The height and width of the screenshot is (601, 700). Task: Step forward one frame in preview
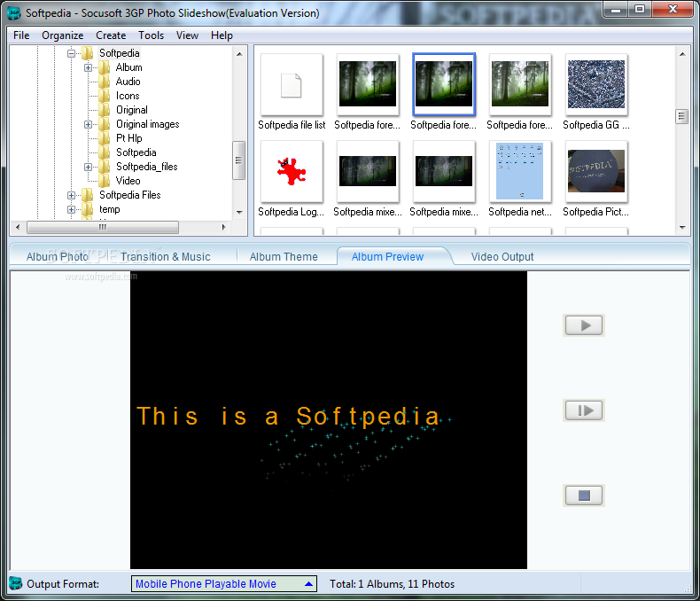point(584,410)
